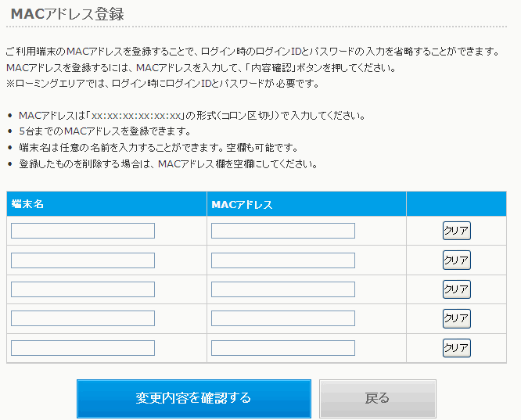
Task: Click the first row MACアドレス input field
Action: pos(283,231)
